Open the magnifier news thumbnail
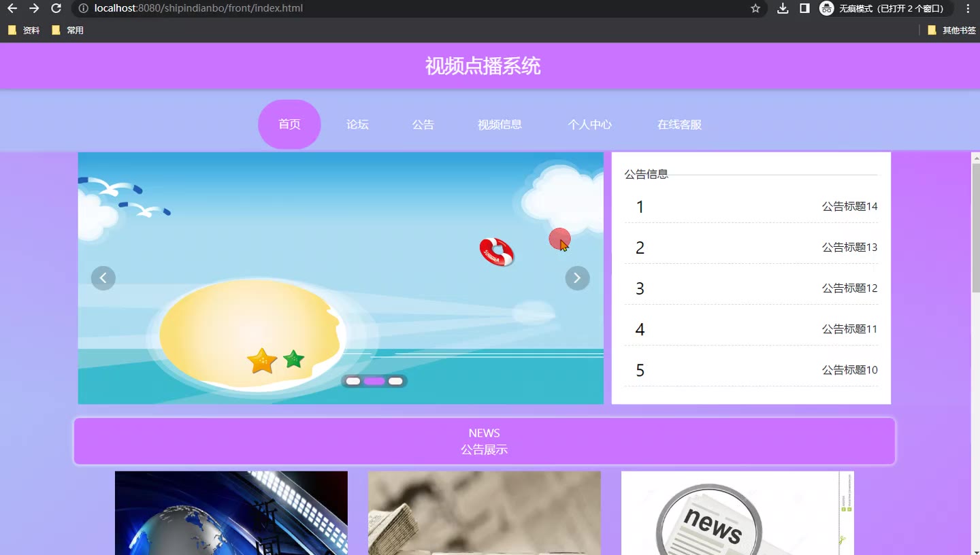Screen dimensions: 980x555 tap(738, 513)
